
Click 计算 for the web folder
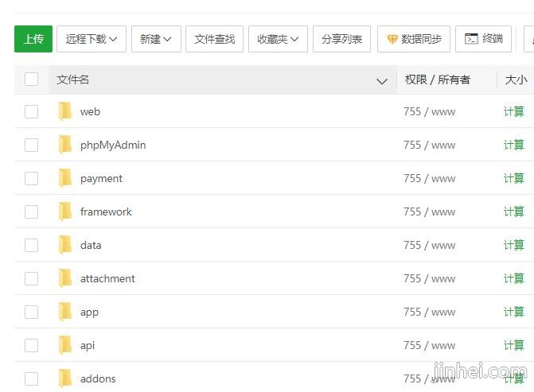click(513, 111)
